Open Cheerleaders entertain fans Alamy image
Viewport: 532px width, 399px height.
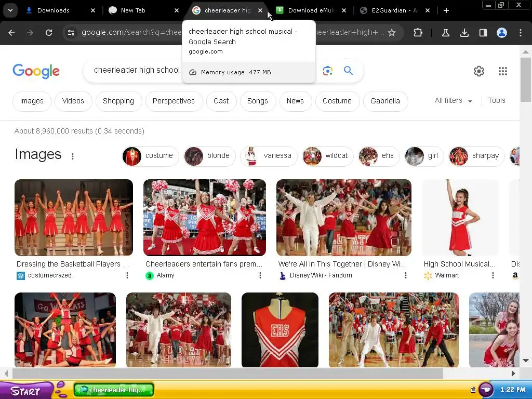[x=205, y=218]
